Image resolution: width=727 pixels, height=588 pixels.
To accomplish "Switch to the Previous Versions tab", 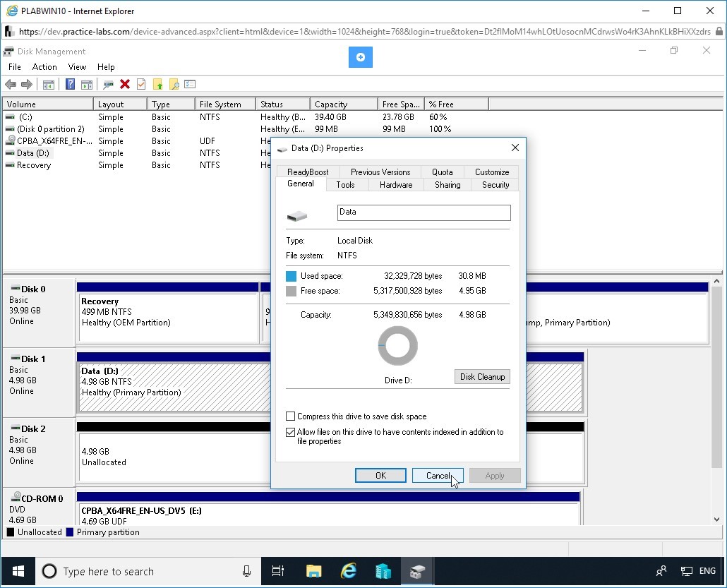I will (x=380, y=172).
